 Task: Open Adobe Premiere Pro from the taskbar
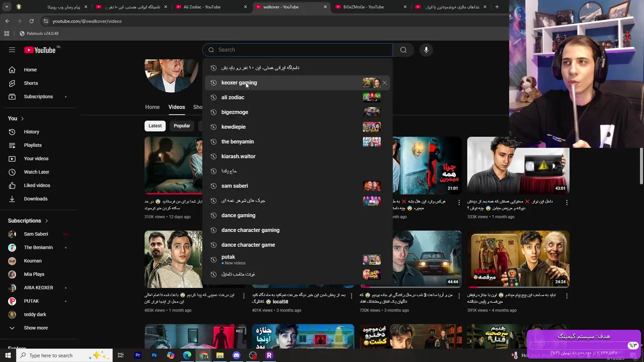(137, 355)
